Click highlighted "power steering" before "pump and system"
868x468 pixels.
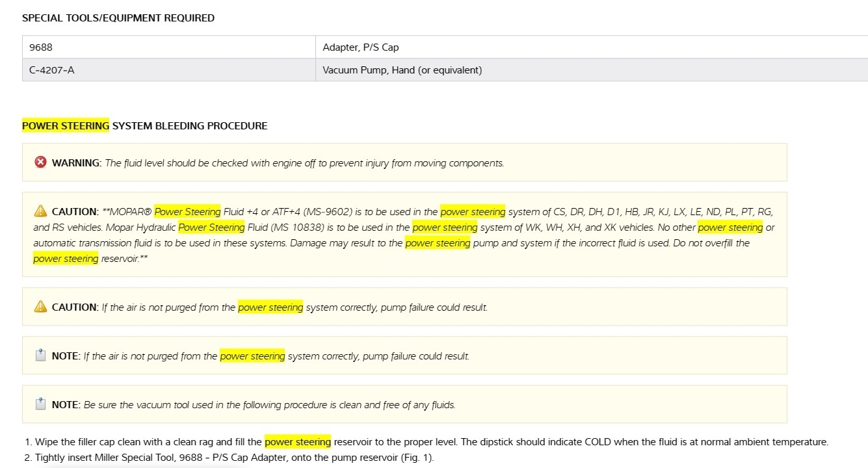[x=438, y=243]
